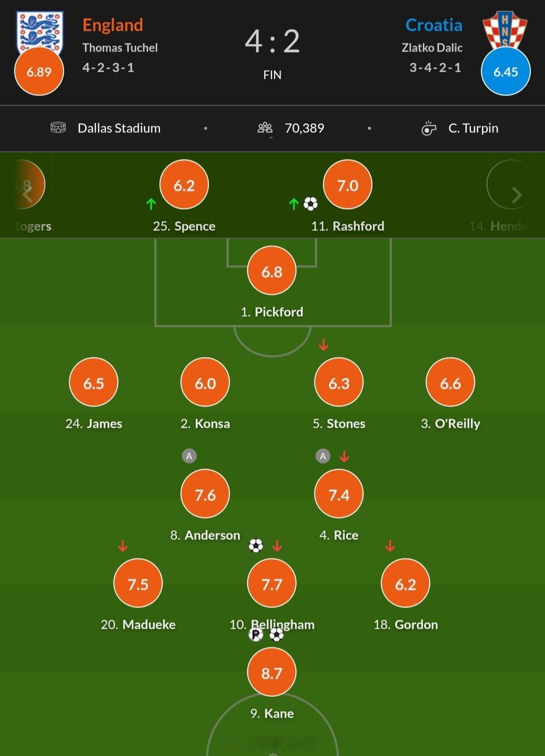Image resolution: width=545 pixels, height=756 pixels.
Task: Select substitute Rashford's 7.0 rating
Action: 348,185
